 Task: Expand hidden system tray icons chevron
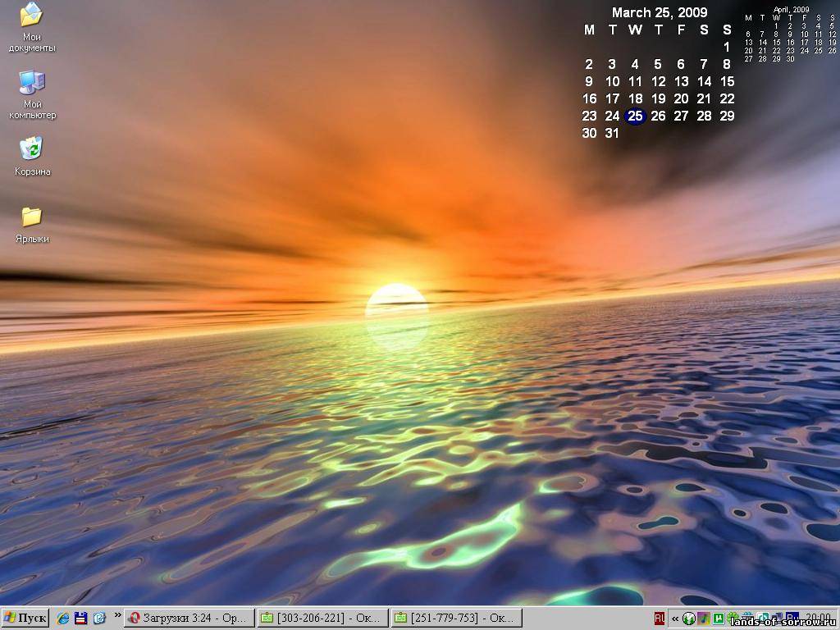[675, 619]
